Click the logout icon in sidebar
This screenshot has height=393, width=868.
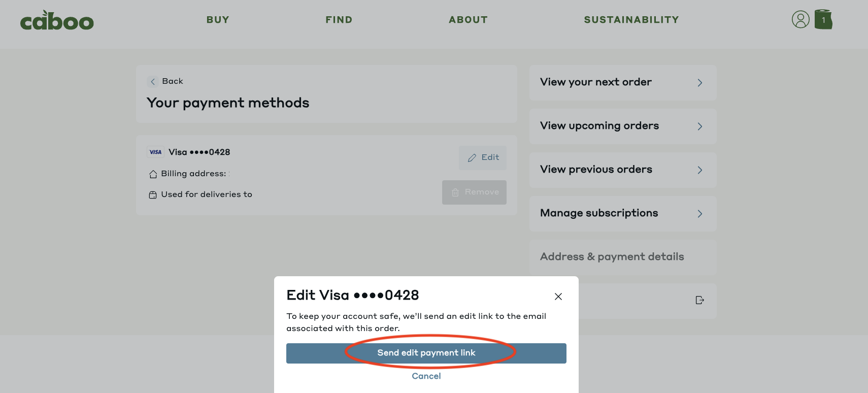pos(700,300)
